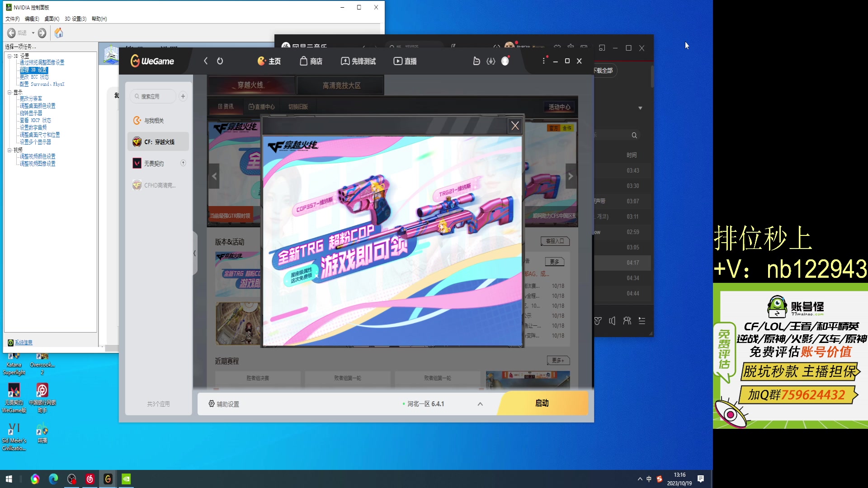
Task: Open playlist icon in music player
Action: [642, 321]
